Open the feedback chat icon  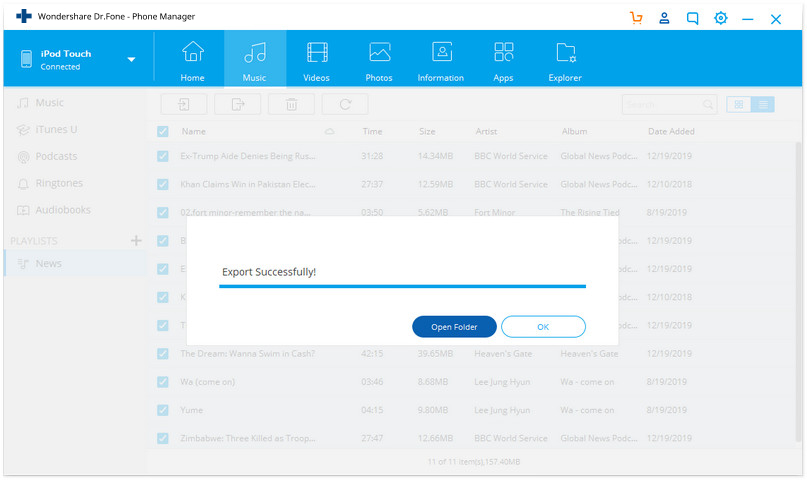(x=693, y=19)
